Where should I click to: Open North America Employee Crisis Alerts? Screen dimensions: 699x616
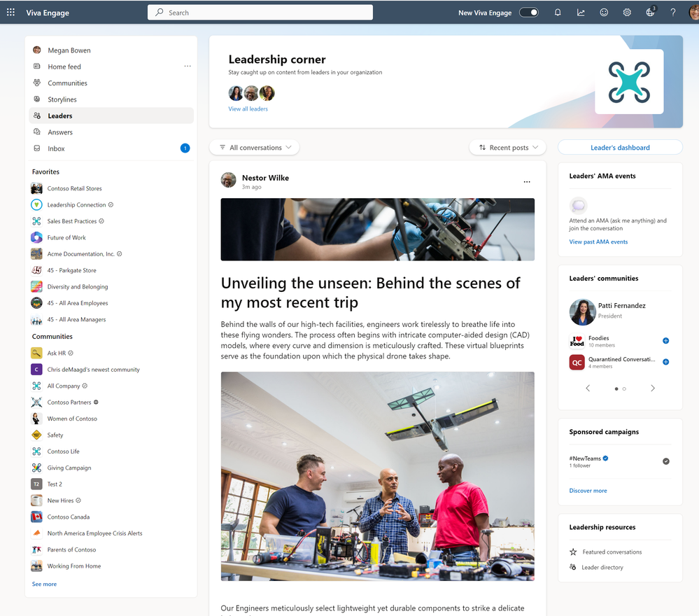tap(95, 533)
